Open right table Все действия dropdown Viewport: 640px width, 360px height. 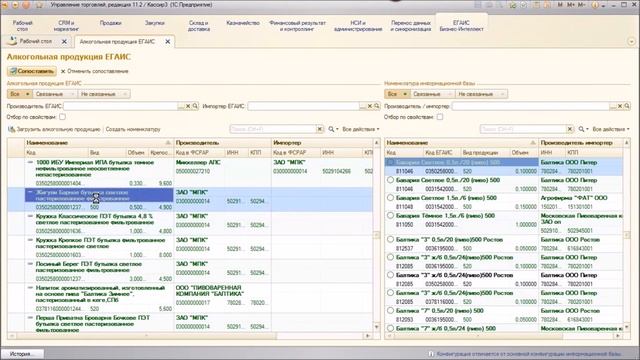611,129
